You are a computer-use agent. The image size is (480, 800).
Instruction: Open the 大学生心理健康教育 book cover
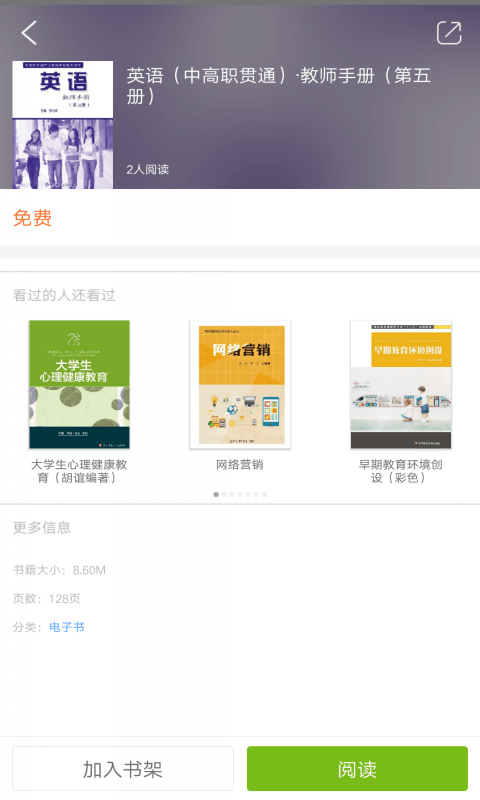tap(79, 385)
